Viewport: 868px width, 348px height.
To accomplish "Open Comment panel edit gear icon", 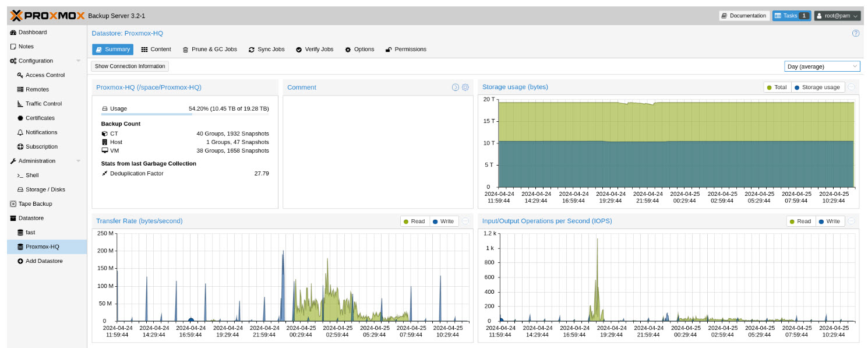I will point(465,87).
